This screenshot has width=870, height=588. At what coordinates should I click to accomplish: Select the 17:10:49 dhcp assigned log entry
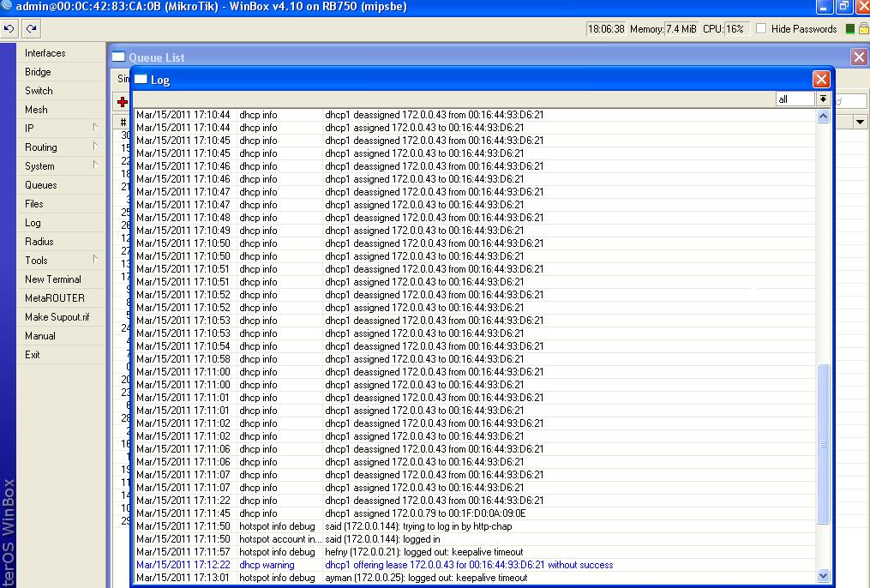click(475, 231)
